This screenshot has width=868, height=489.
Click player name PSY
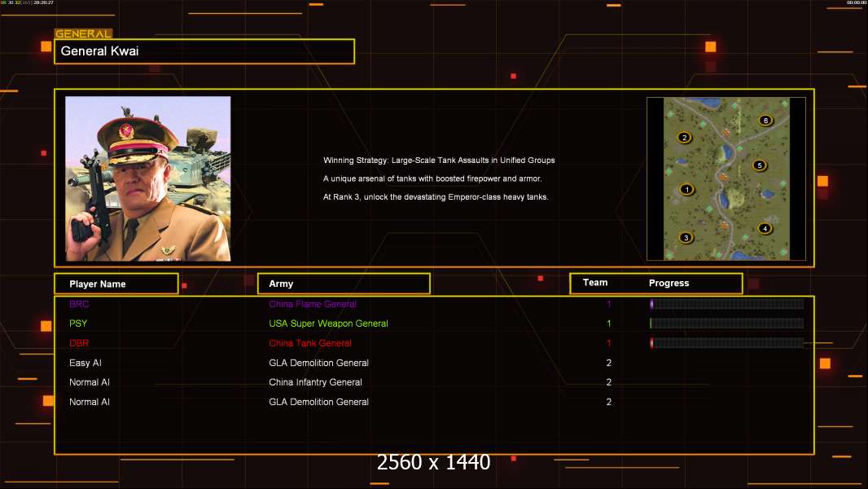tap(78, 324)
